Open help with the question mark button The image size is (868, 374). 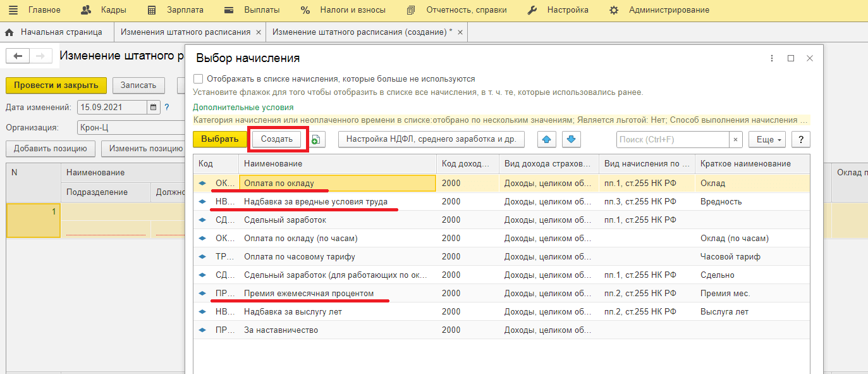click(800, 140)
